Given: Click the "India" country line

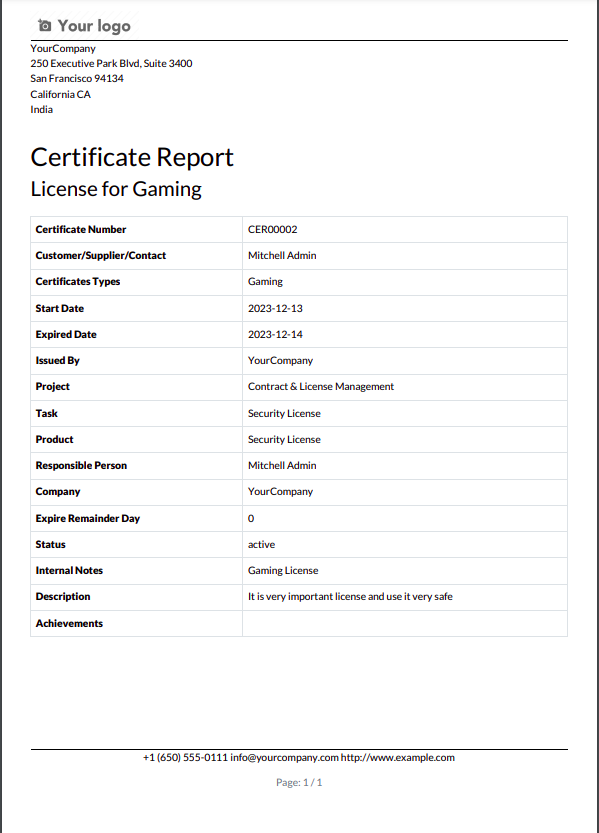Looking at the screenshot, I should [41, 109].
